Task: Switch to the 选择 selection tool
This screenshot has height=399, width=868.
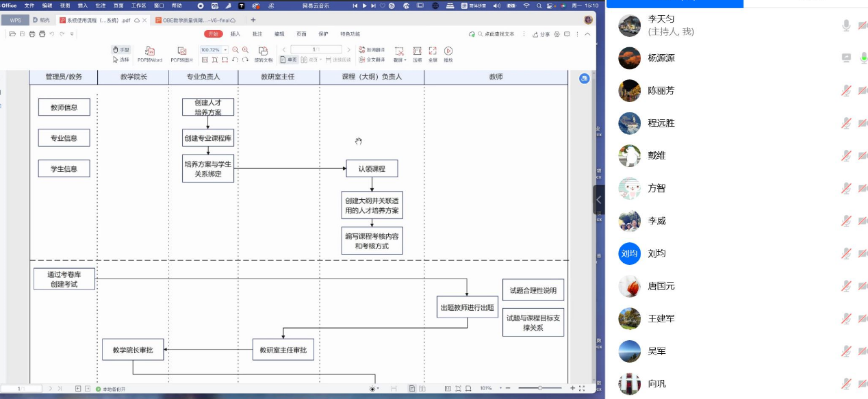Action: coord(120,60)
